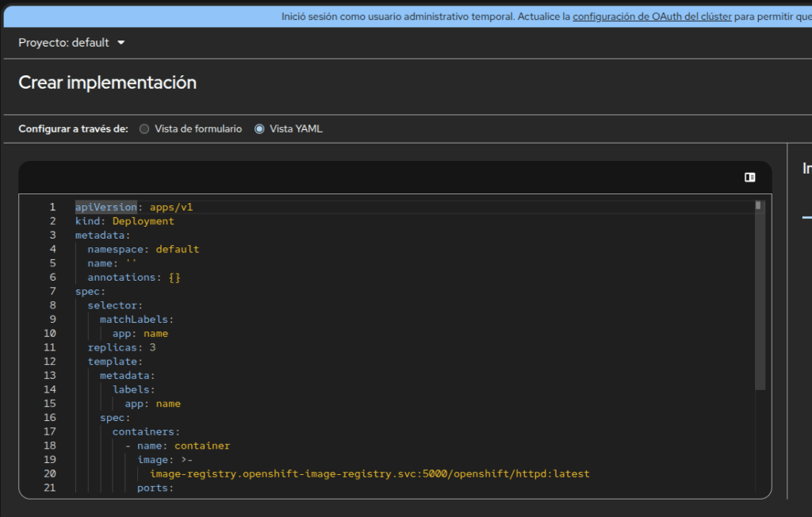Click the annotations curly braces value

(174, 278)
